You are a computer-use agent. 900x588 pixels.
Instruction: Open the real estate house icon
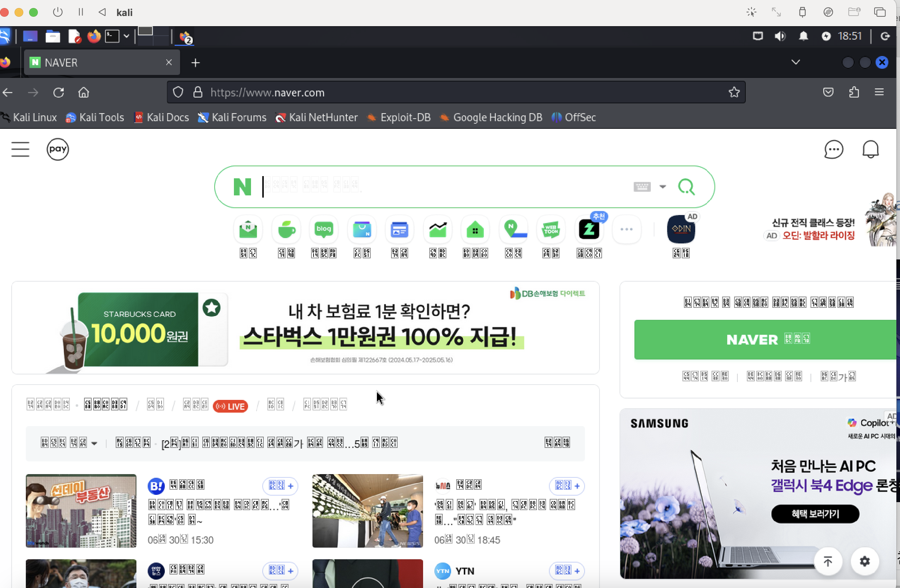[475, 229]
